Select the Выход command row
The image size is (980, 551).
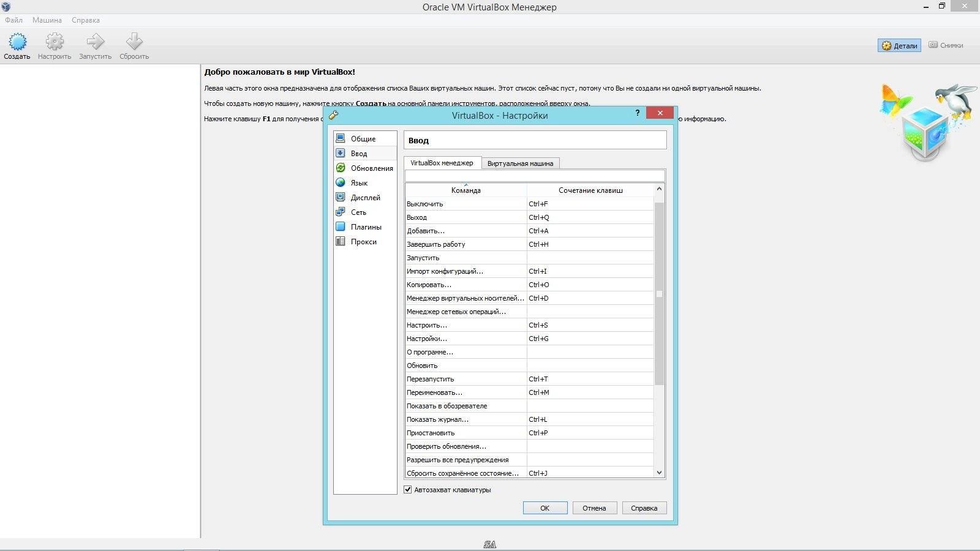[x=530, y=217]
